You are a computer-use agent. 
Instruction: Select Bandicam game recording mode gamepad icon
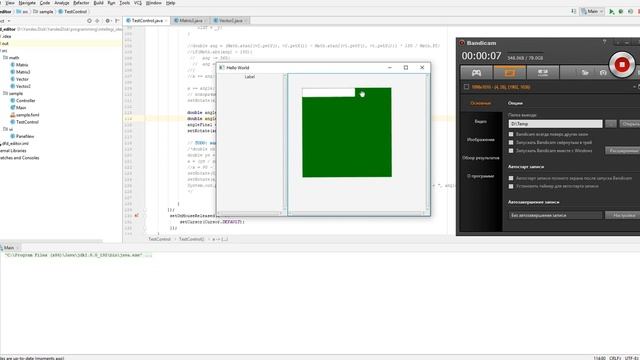[476, 73]
